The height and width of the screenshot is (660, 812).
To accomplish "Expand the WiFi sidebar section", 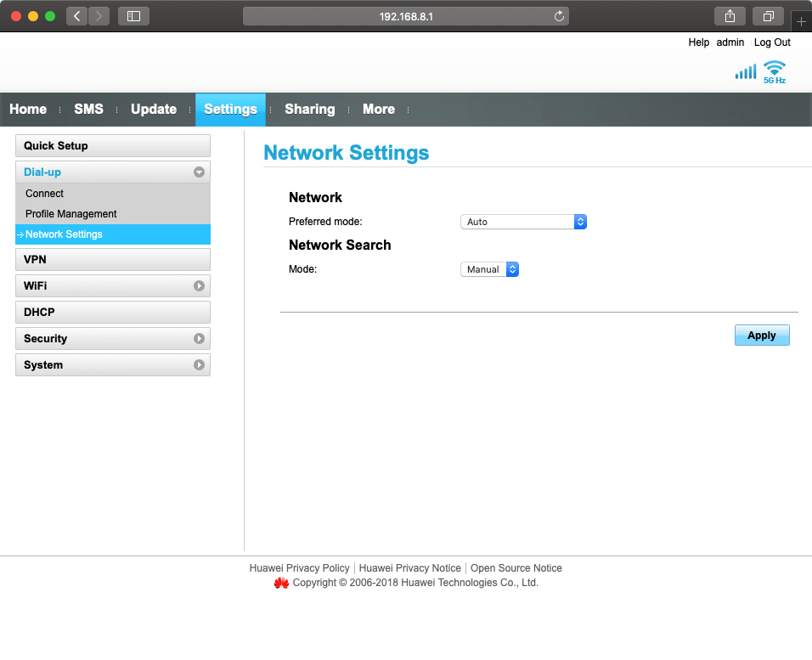I will coord(199,286).
